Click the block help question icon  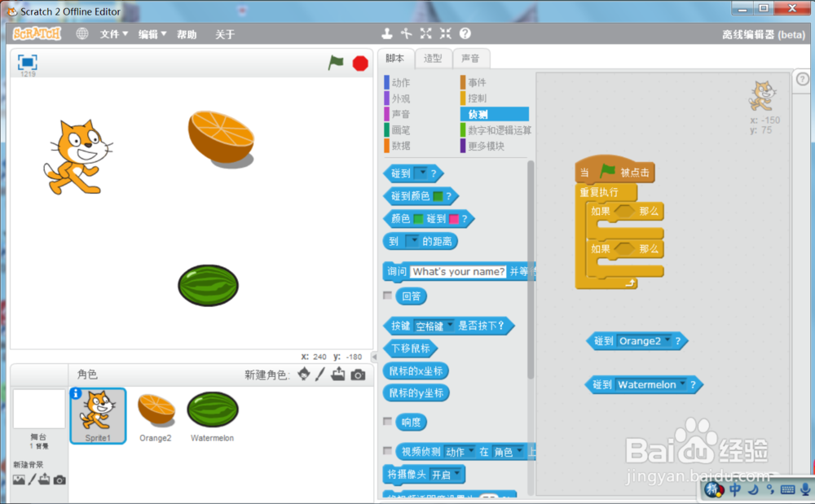(x=465, y=33)
